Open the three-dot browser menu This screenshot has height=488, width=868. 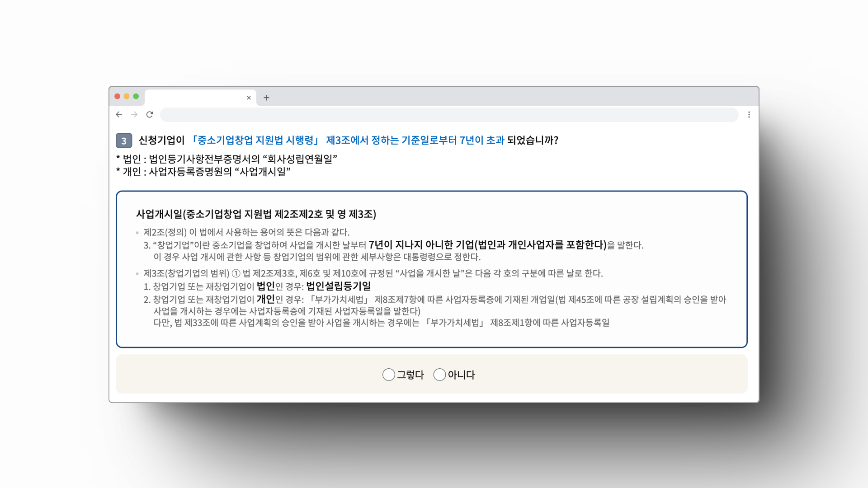(749, 115)
